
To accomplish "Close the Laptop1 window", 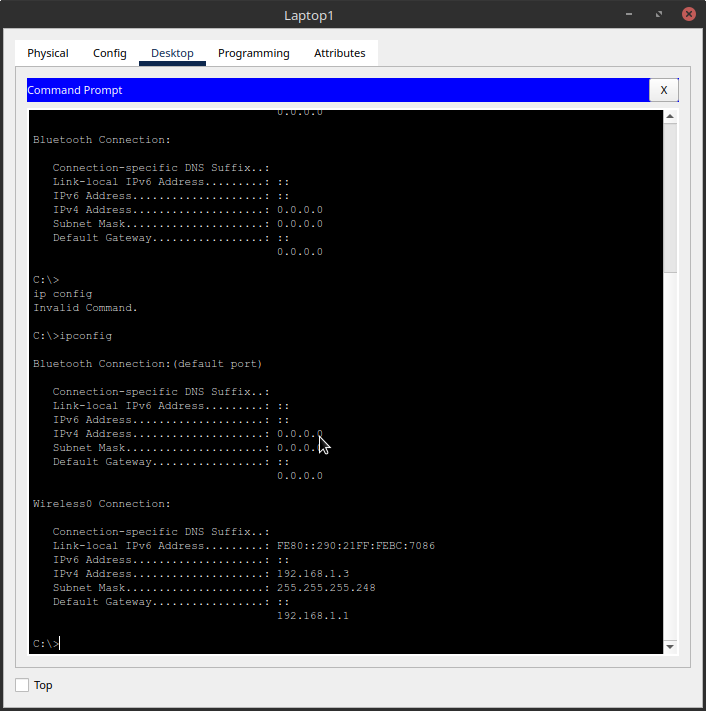I will (688, 15).
